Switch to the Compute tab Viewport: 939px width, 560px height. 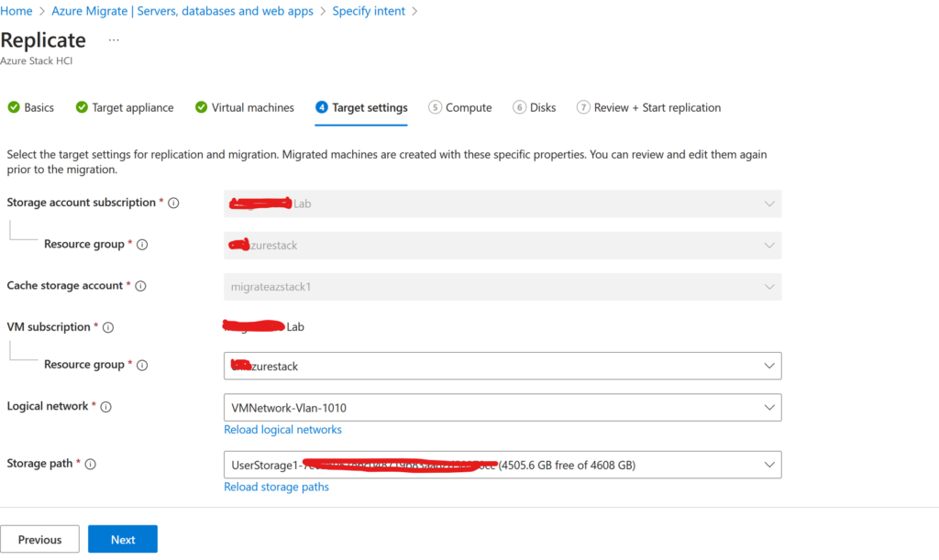[468, 107]
